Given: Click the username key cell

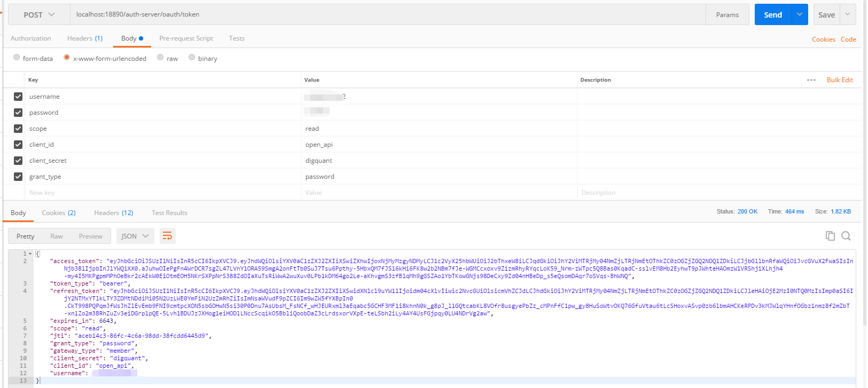Looking at the screenshot, I should pyautogui.click(x=163, y=97).
